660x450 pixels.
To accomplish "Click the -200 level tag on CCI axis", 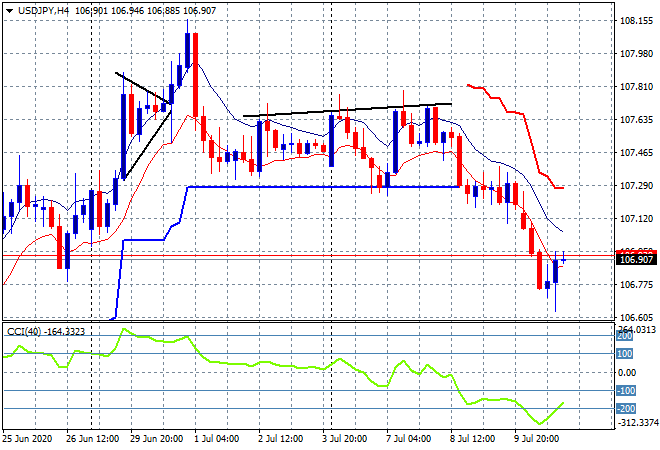I will pyautogui.click(x=625, y=409).
